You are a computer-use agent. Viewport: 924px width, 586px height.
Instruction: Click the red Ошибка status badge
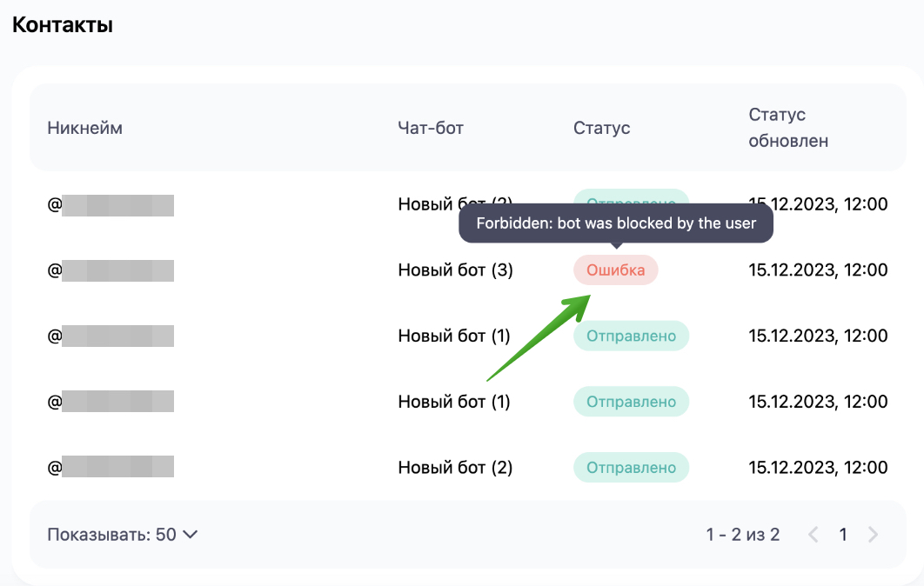click(x=616, y=270)
